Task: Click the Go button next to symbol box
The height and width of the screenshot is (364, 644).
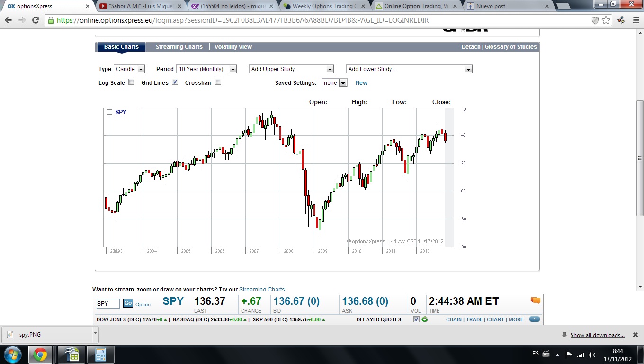Action: (x=128, y=303)
